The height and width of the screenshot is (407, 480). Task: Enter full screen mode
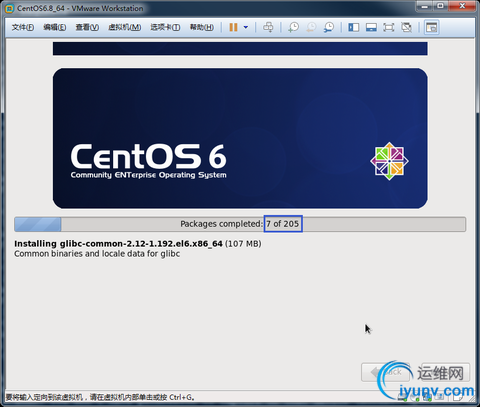tap(389, 27)
